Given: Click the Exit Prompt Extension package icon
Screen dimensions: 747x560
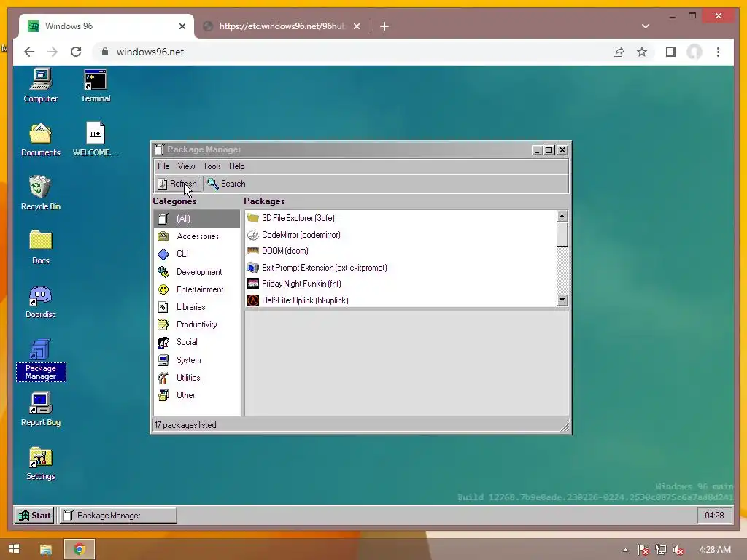Looking at the screenshot, I should pos(253,268).
